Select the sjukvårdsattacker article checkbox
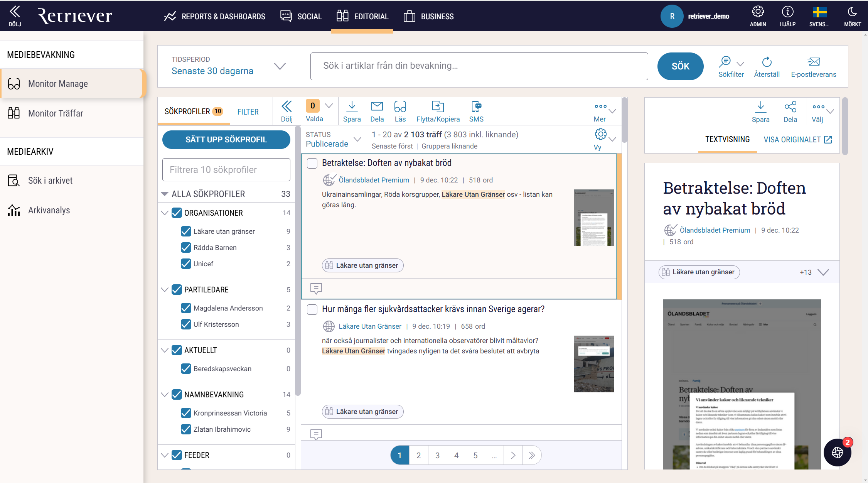Viewport: 868px width, 483px height. pos(312,309)
